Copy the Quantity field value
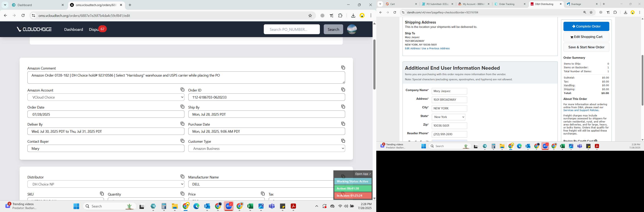Screen dimensions: 644x212 [x=182, y=194]
